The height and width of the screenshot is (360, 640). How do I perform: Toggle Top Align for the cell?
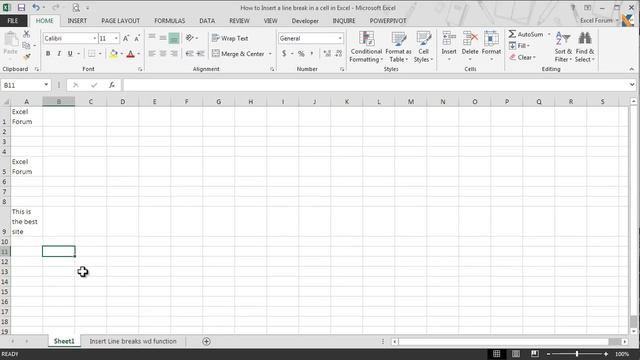(152, 38)
